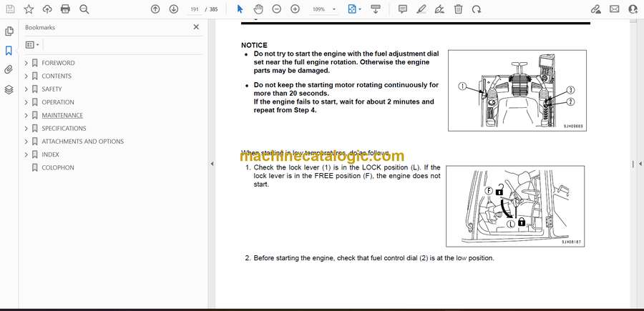This screenshot has height=311, width=644.
Task: Zoom in with the plus icon
Action: coord(295,9)
